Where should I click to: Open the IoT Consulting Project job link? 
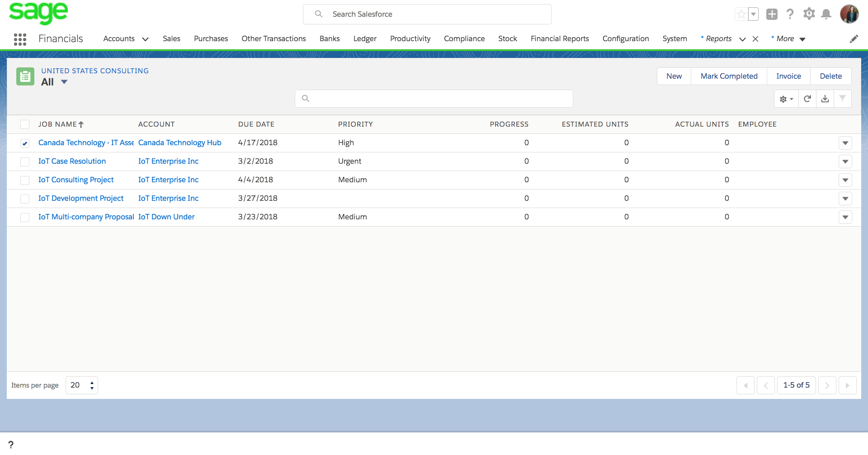click(x=76, y=180)
